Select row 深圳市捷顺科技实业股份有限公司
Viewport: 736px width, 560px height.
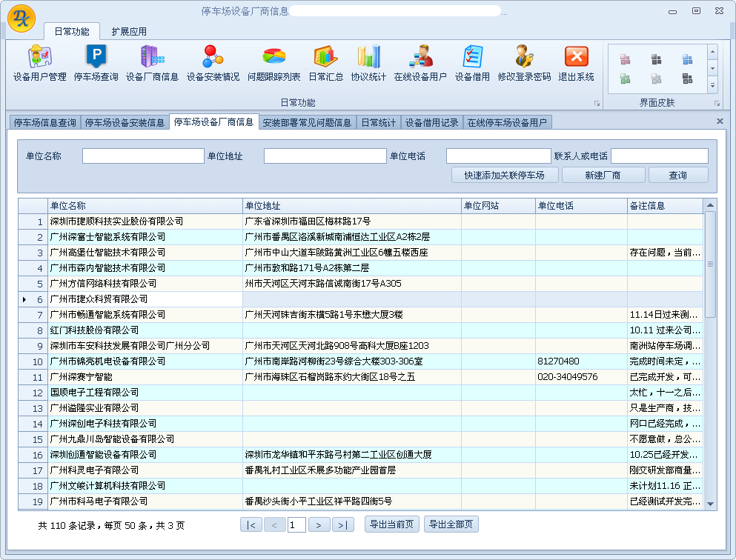(x=360, y=221)
